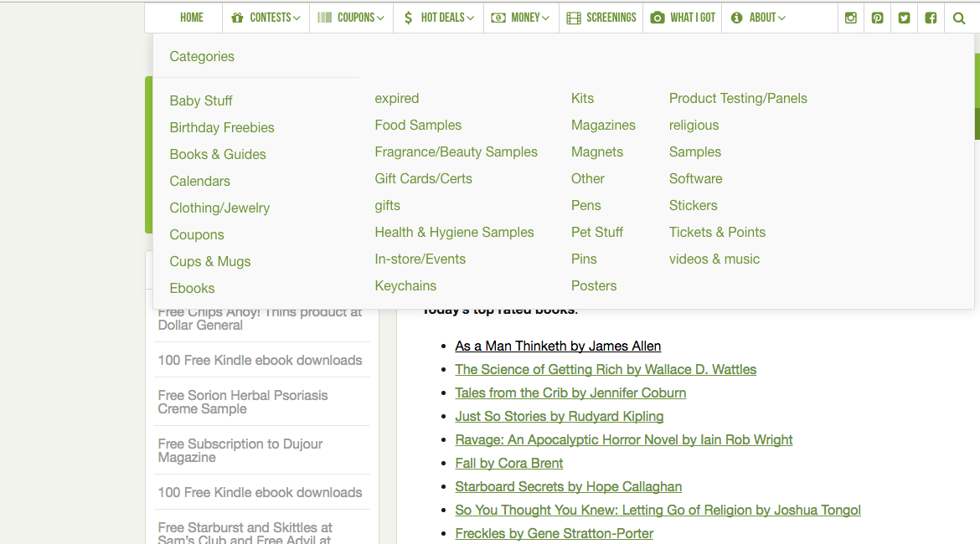The image size is (980, 544).
Task: Open the Pinterest social icon
Action: pyautogui.click(x=878, y=18)
